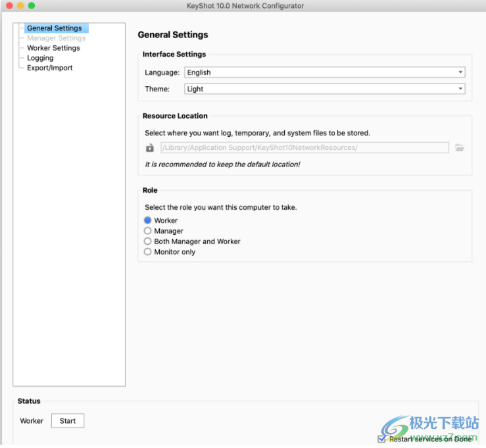Viewport: 486px width, 448px height.
Task: Open Worker Settings in sidebar tree
Action: 53,48
